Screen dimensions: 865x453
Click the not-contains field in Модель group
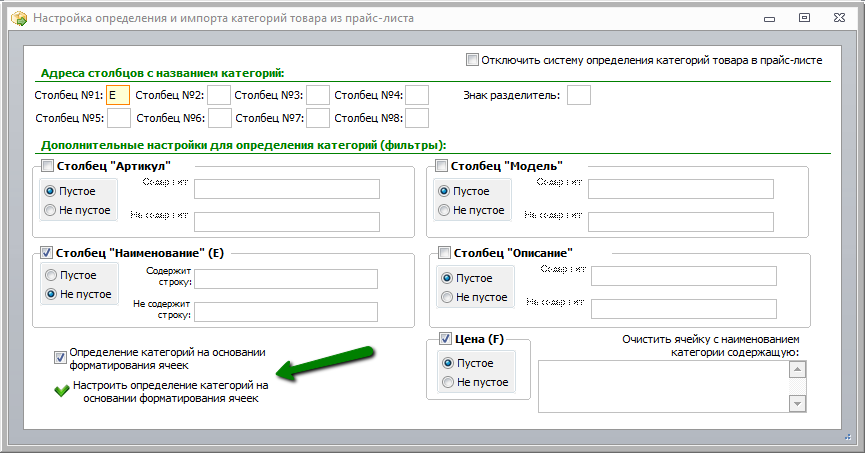coord(681,222)
